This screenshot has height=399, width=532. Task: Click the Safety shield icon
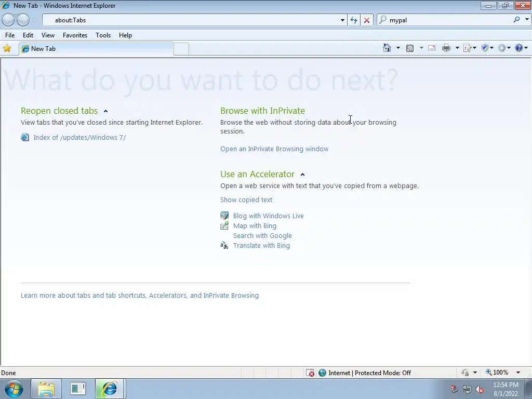pos(485,48)
